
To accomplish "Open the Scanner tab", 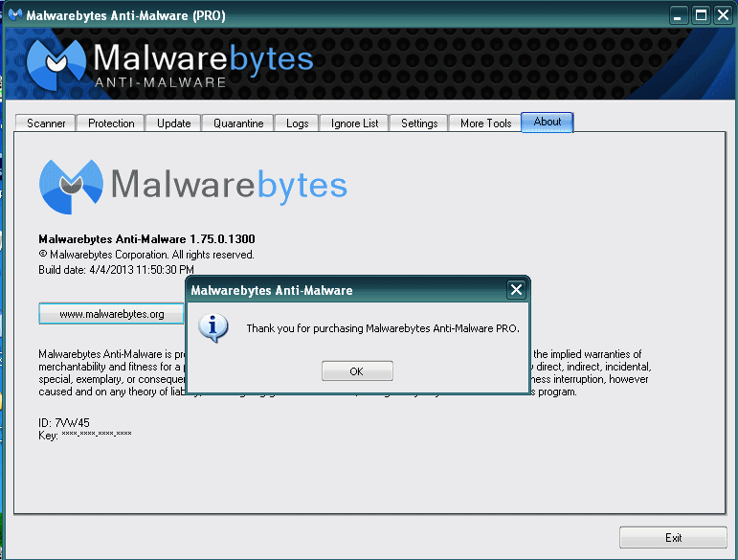I will coord(46,123).
